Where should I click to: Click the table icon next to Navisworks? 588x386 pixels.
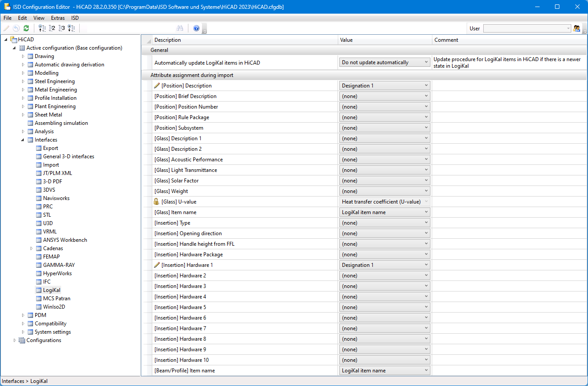pyautogui.click(x=39, y=198)
